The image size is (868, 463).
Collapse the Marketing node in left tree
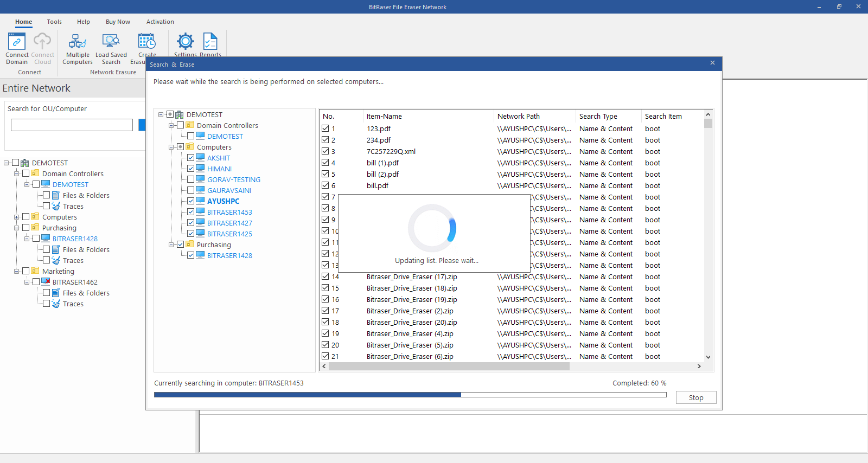17,271
